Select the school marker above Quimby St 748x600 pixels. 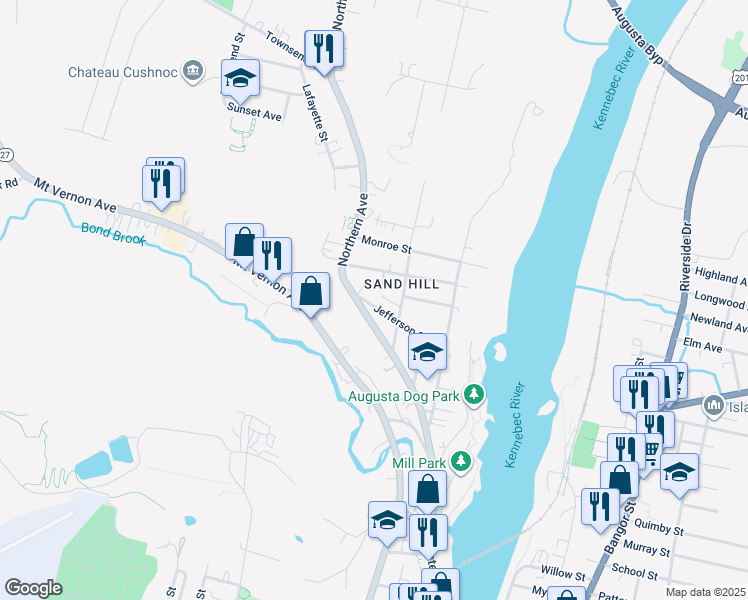(x=679, y=473)
